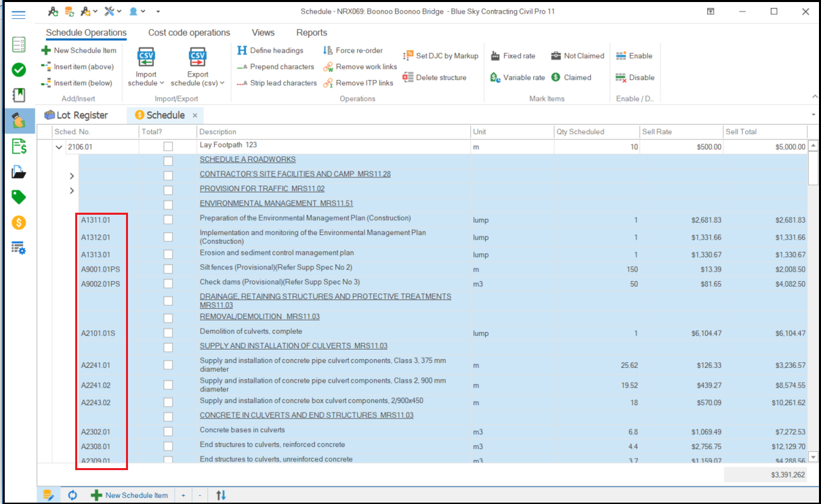Sort by Sell Rate column header
Screen dimensions: 821x504
[681, 131]
